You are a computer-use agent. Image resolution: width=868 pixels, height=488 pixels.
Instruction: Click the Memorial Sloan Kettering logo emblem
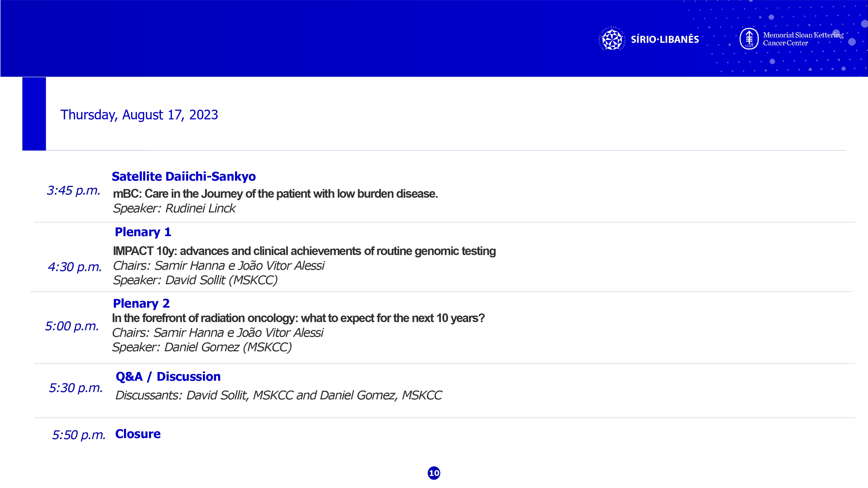point(749,39)
